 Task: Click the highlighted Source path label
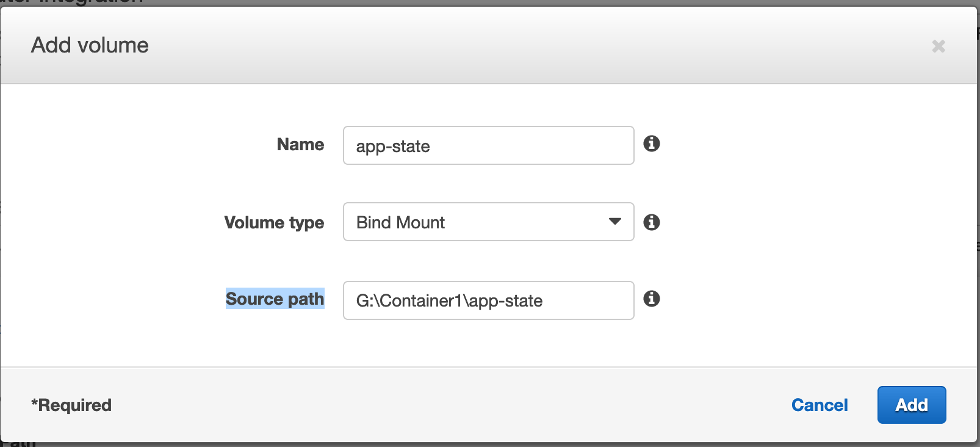point(275,299)
